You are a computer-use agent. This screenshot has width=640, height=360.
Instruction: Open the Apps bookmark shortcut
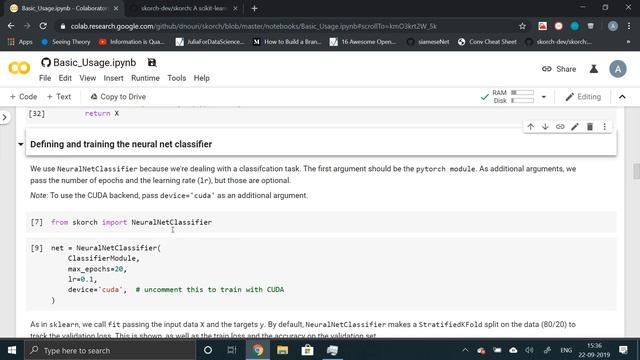tap(20, 42)
